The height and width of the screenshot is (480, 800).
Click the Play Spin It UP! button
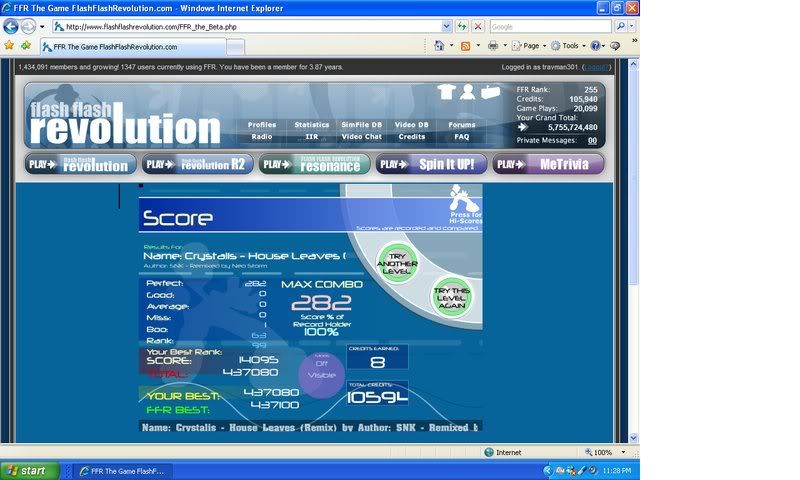pos(431,164)
